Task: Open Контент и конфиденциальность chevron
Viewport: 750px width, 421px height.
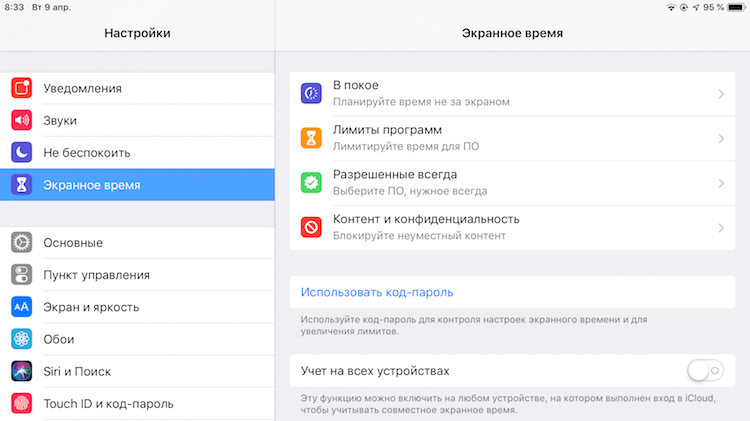Action: [721, 228]
